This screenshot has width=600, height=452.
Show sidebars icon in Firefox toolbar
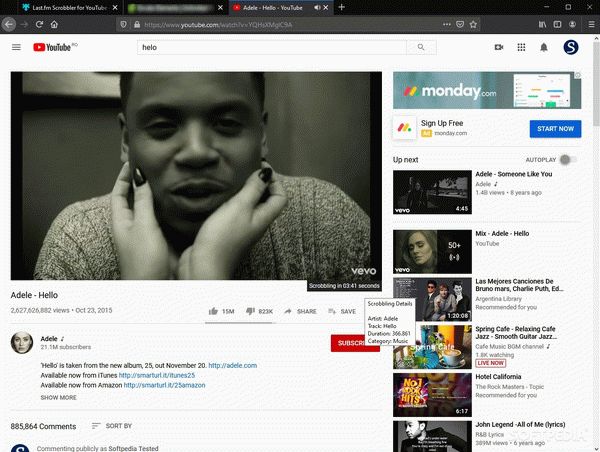[558, 24]
